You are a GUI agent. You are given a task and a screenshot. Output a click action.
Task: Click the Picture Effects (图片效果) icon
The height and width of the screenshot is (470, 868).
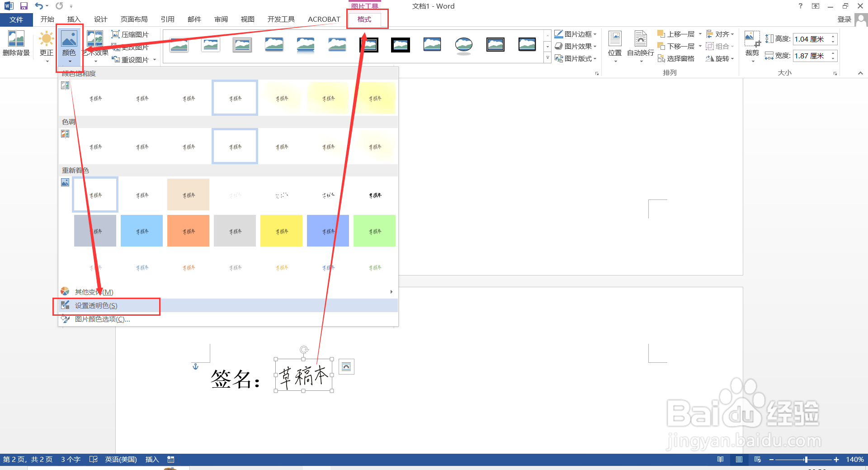[x=559, y=46]
